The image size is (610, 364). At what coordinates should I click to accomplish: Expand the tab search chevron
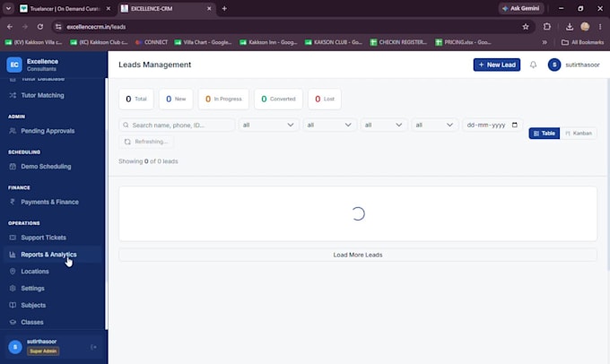[x=8, y=8]
